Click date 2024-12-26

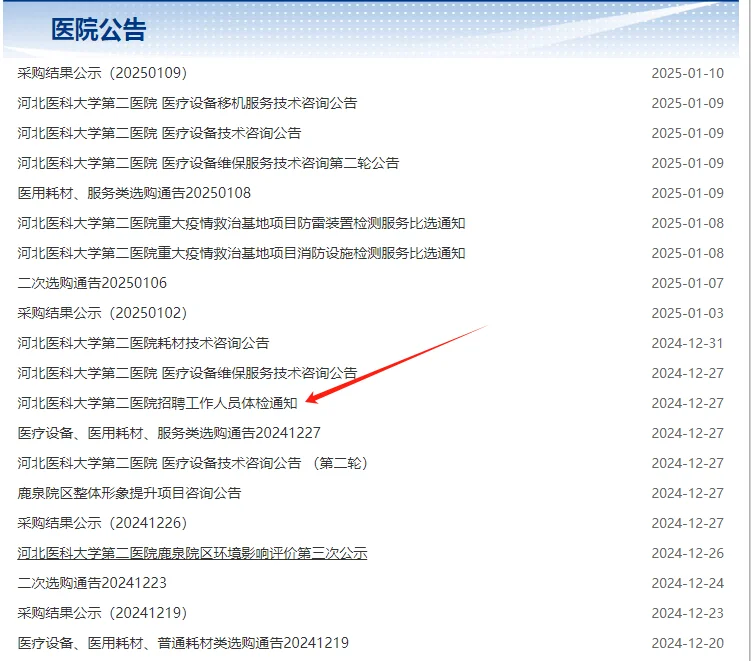(x=687, y=553)
